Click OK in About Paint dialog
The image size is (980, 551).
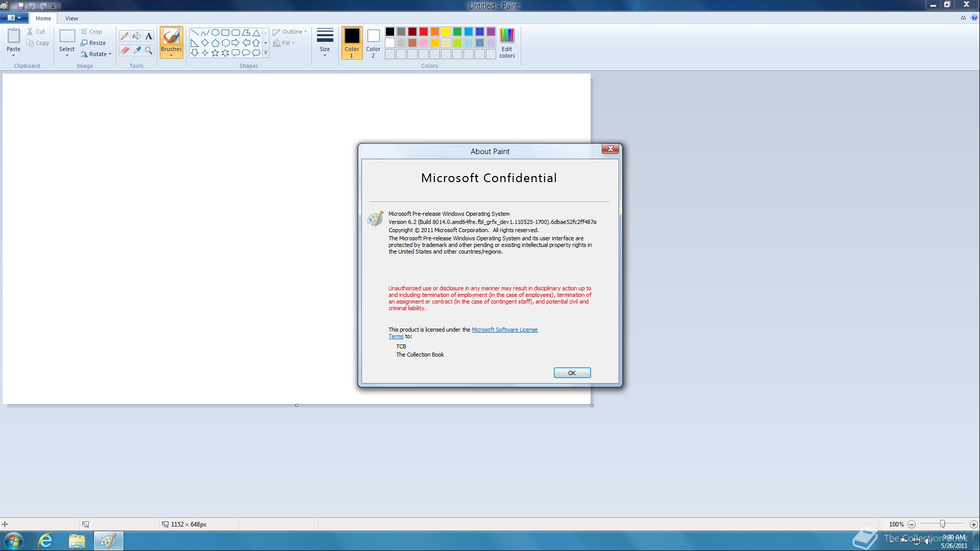click(x=572, y=373)
